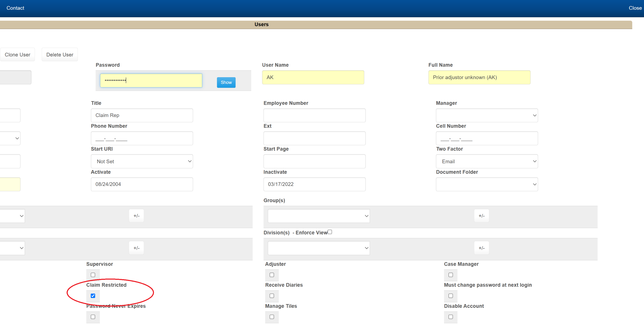Expand the Document Folder dropdown
This screenshot has height=324, width=644.
click(x=487, y=184)
